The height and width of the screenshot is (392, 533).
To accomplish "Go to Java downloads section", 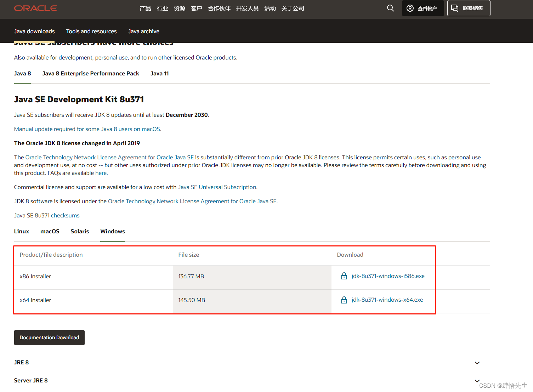I will click(34, 31).
